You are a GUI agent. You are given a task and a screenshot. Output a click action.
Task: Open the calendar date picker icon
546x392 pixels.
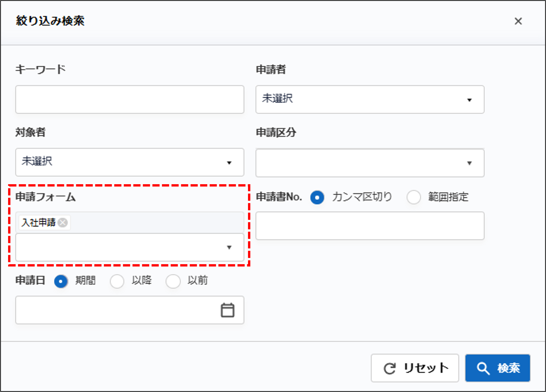227,310
